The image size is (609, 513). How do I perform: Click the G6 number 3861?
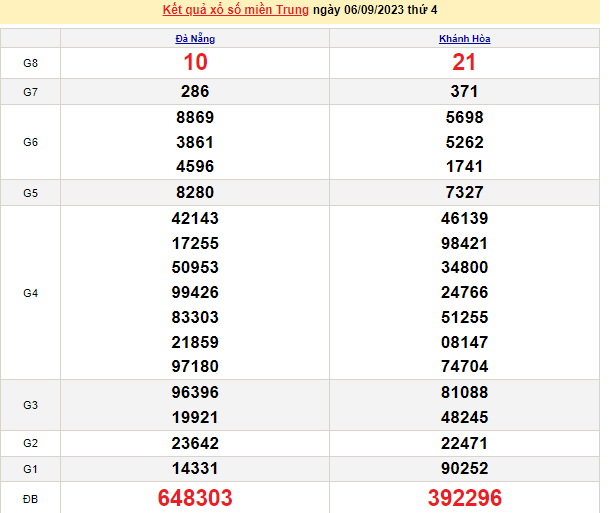coord(195,142)
